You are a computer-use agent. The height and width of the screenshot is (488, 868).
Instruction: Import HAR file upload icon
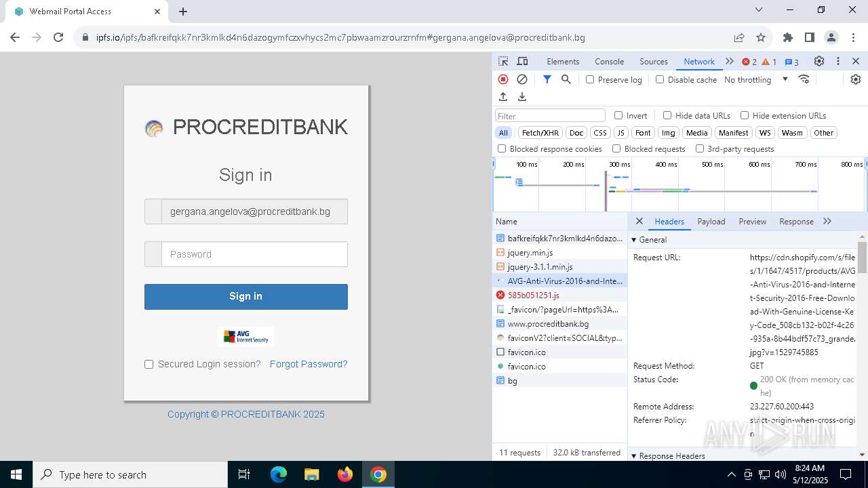point(503,97)
